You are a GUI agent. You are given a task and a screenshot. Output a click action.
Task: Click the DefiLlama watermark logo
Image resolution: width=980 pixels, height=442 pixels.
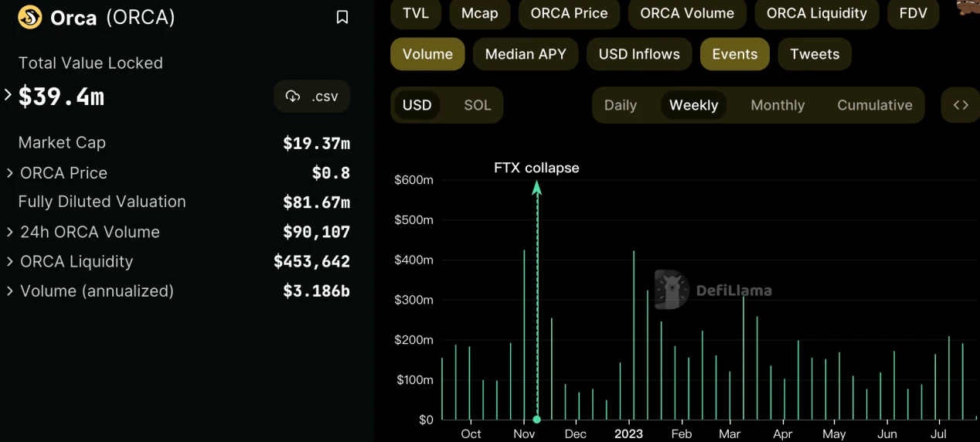click(x=672, y=290)
